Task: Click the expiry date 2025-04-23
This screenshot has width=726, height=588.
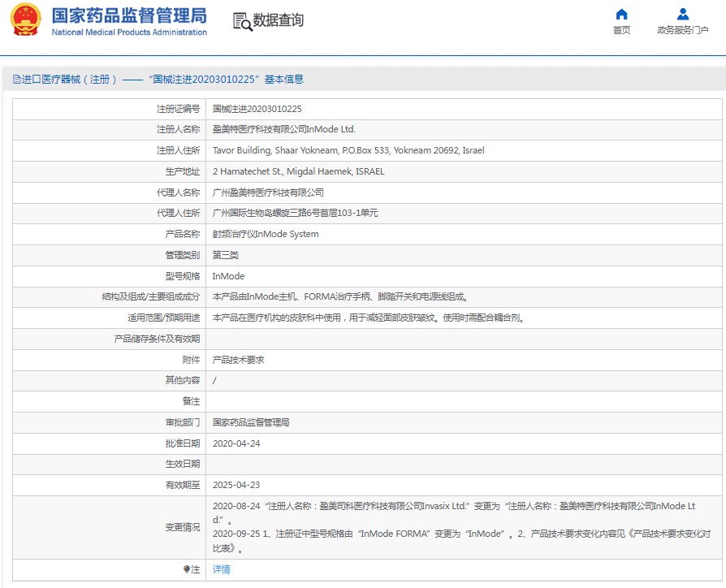Action: (236, 485)
